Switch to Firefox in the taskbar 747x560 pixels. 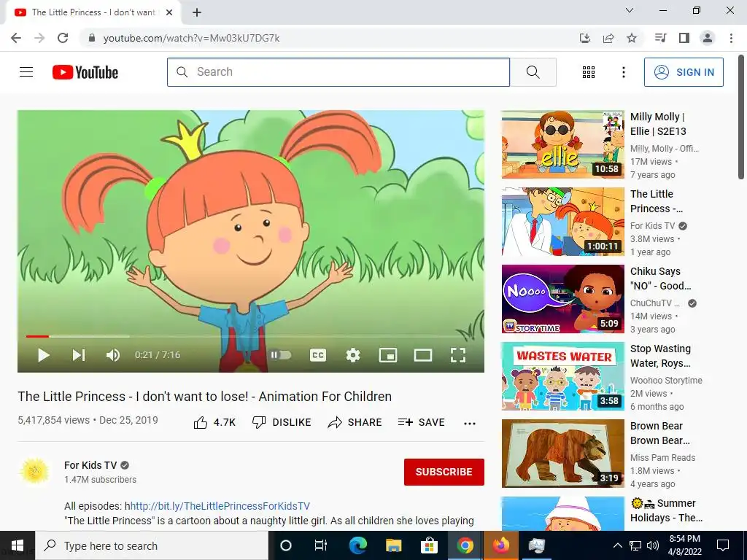[x=500, y=545]
